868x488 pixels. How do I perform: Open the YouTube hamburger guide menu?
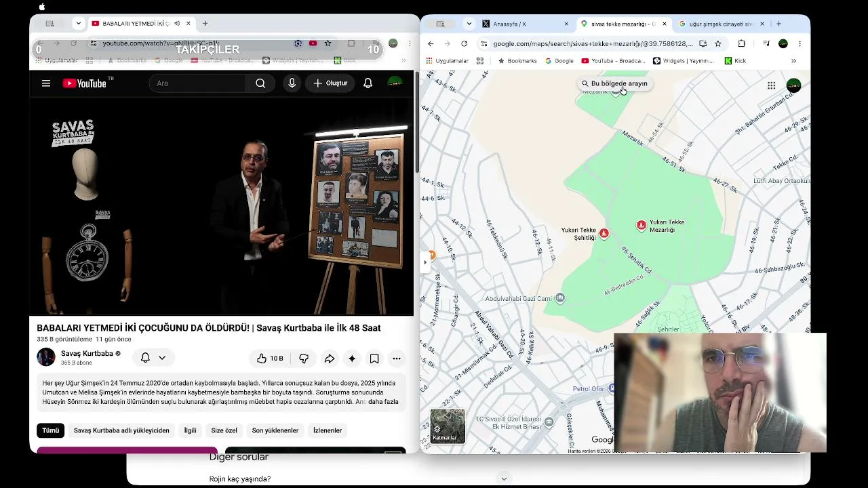(46, 83)
